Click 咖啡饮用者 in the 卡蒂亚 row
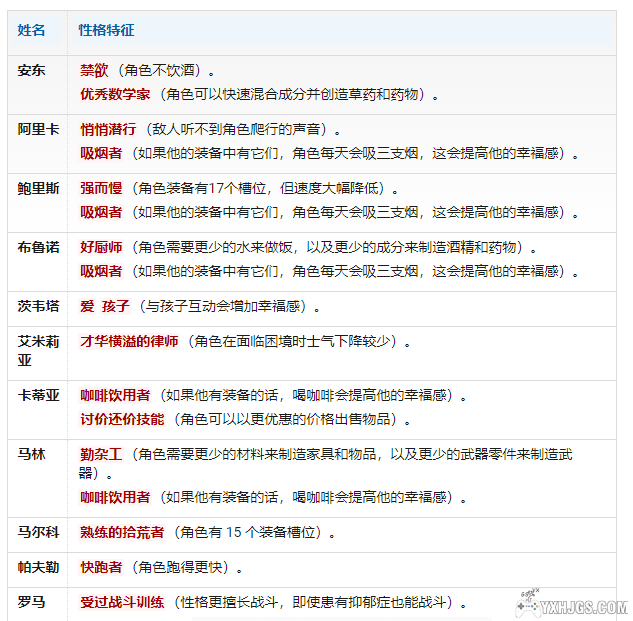 115,395
